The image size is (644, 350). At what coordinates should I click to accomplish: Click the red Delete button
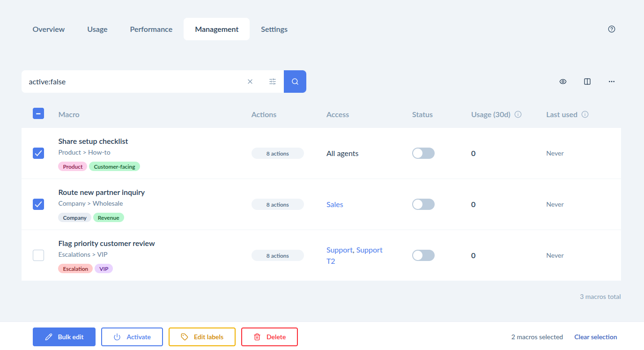coord(269,337)
